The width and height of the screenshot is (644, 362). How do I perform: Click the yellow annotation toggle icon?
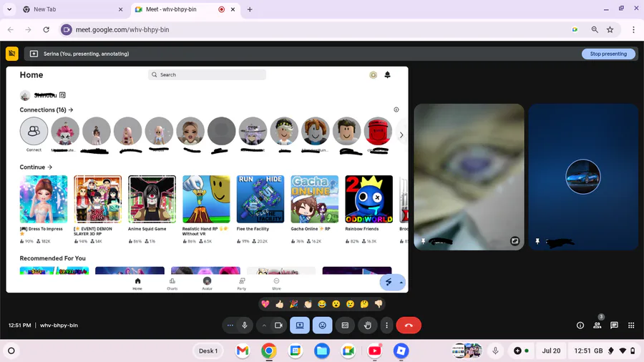pos(12,54)
